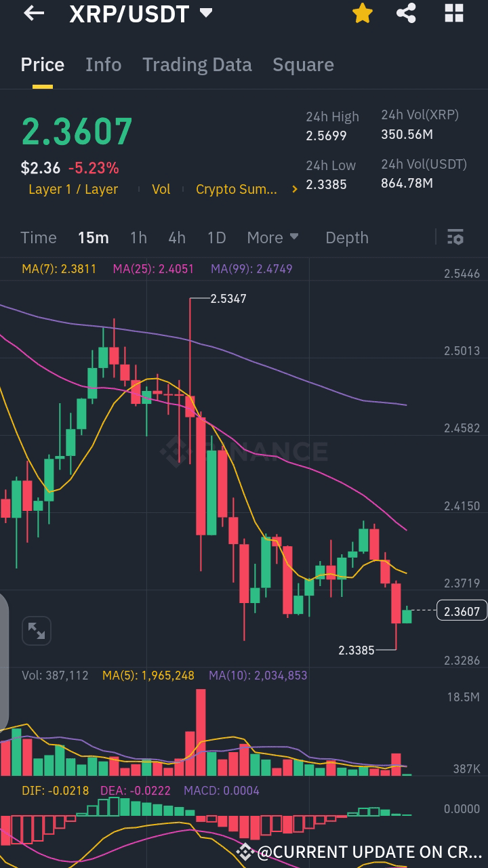Star XRP/USDT as a favorite
This screenshot has height=868, width=488.
click(362, 14)
